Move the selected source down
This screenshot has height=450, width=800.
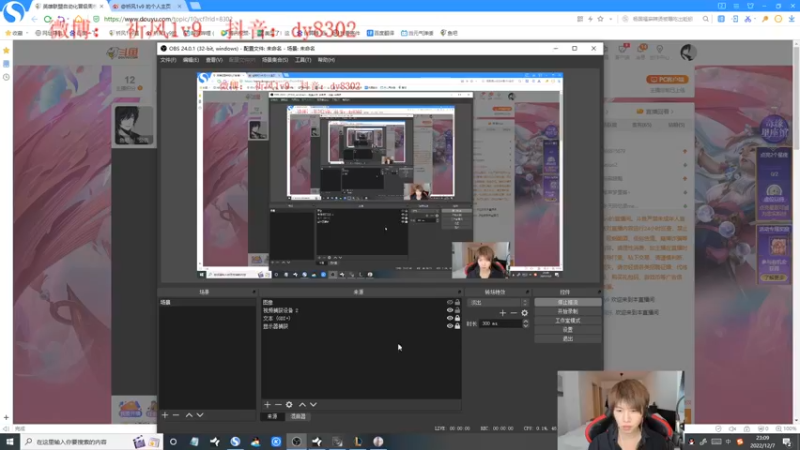pos(313,405)
